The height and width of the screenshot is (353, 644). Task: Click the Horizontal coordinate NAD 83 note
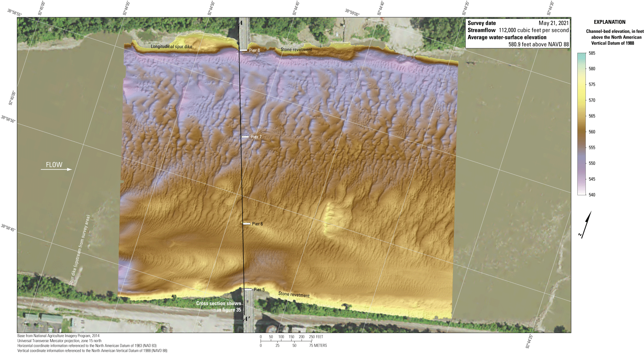pyautogui.click(x=87, y=346)
